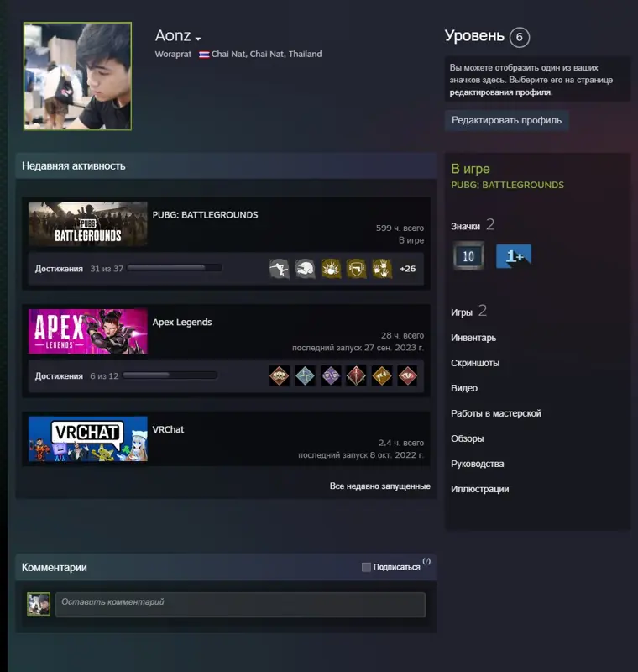Click the blue 1+ games badge icon
The width and height of the screenshot is (638, 672).
pyautogui.click(x=514, y=256)
